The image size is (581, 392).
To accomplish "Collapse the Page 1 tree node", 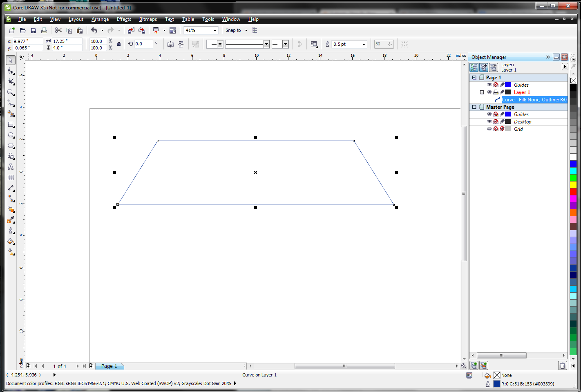I will pyautogui.click(x=474, y=78).
